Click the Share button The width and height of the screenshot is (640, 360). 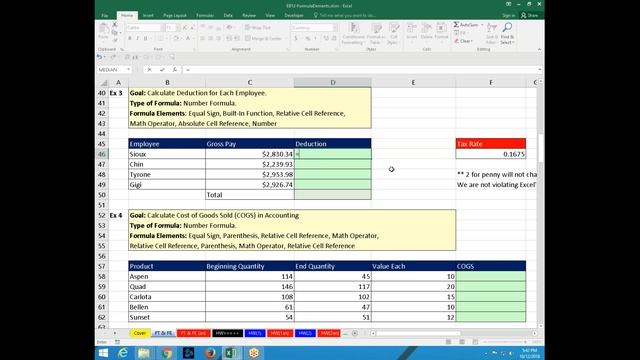click(530, 16)
